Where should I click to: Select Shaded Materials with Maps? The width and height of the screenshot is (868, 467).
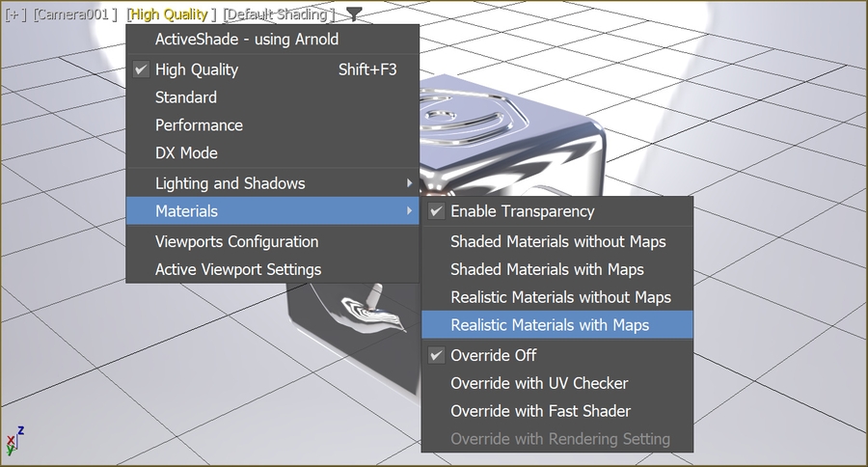tap(547, 269)
